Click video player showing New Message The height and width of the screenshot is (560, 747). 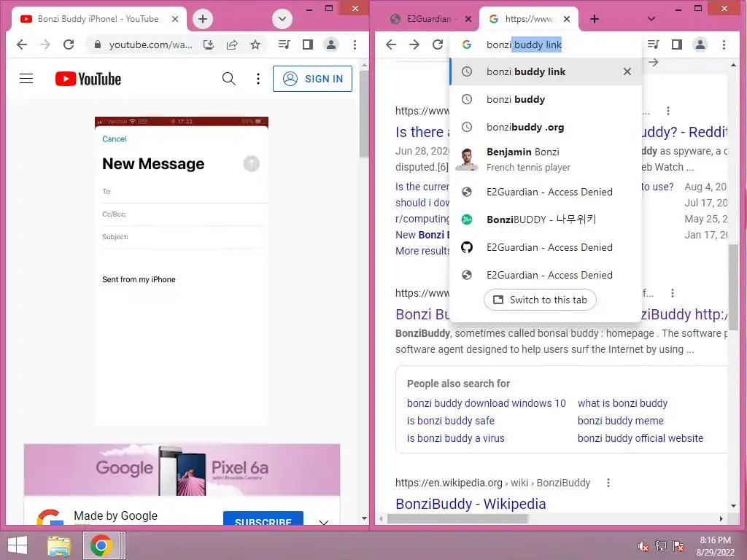[x=182, y=271]
